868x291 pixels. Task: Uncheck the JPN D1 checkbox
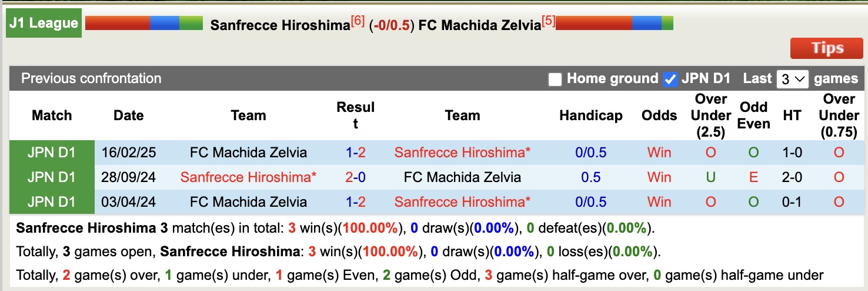click(670, 80)
